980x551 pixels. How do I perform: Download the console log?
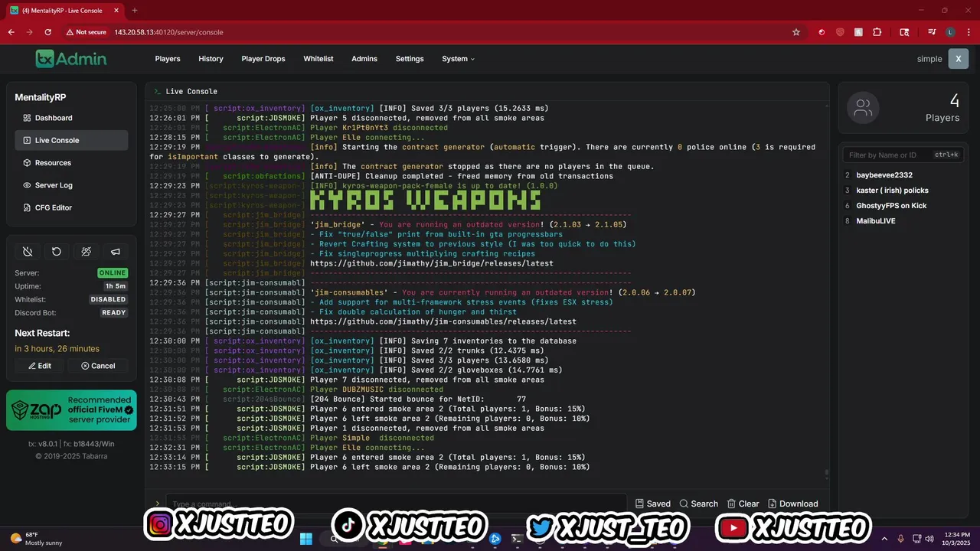click(793, 504)
